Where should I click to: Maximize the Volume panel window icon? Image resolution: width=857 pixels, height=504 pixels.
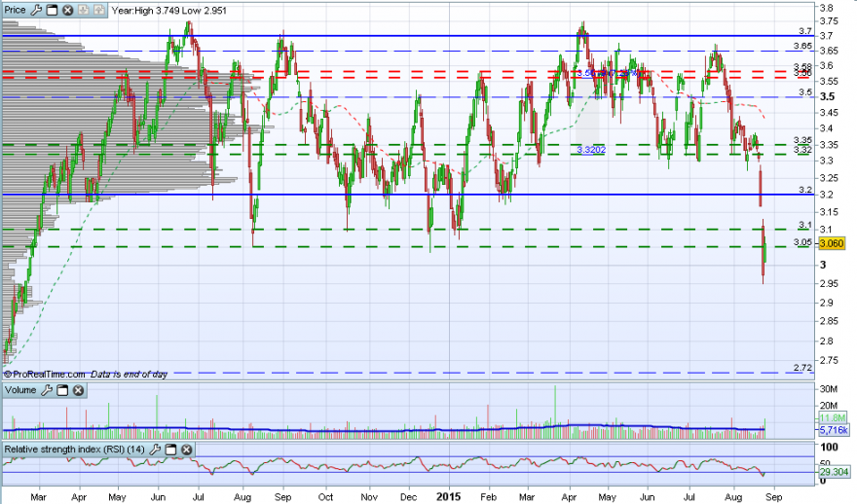pyautogui.click(x=62, y=390)
